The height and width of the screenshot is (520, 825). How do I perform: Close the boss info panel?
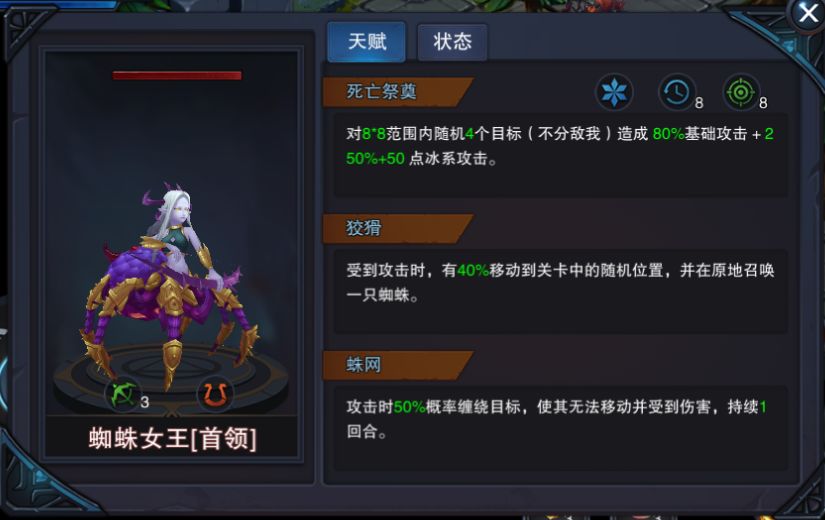click(x=808, y=14)
